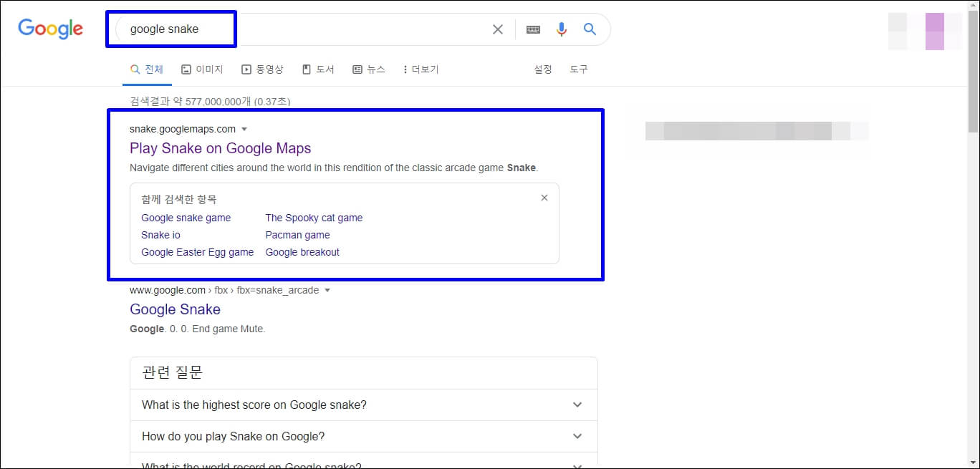Click related search Snake io
This screenshot has height=469, width=980.
160,235
